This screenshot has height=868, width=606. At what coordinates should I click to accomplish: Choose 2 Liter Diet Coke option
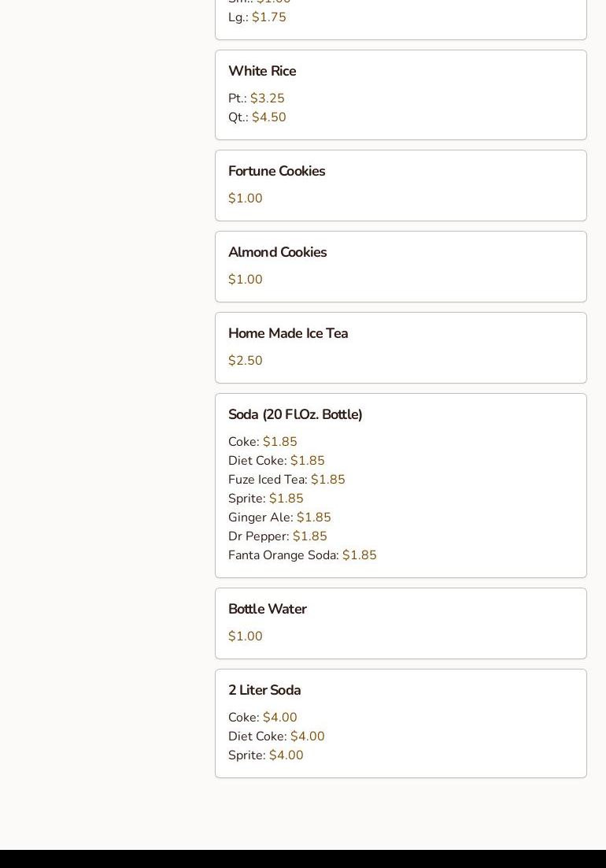coord(276,736)
